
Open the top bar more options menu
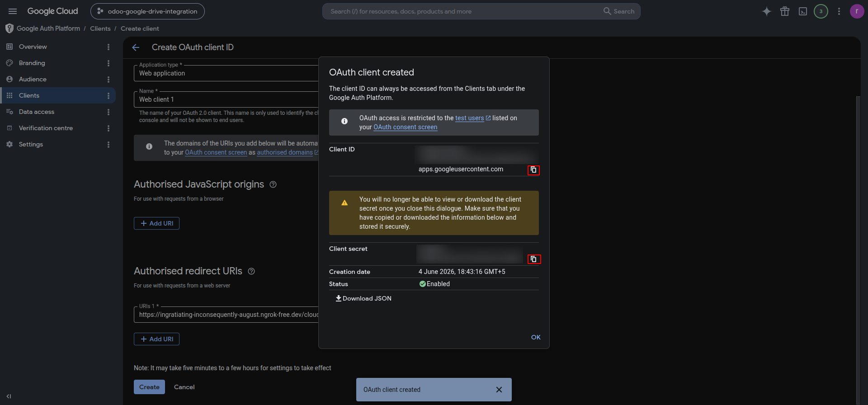pos(839,11)
